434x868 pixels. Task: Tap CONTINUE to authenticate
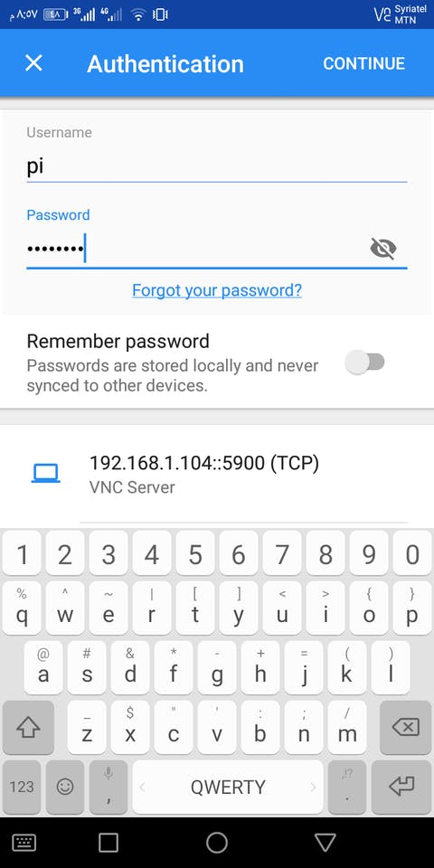point(363,63)
